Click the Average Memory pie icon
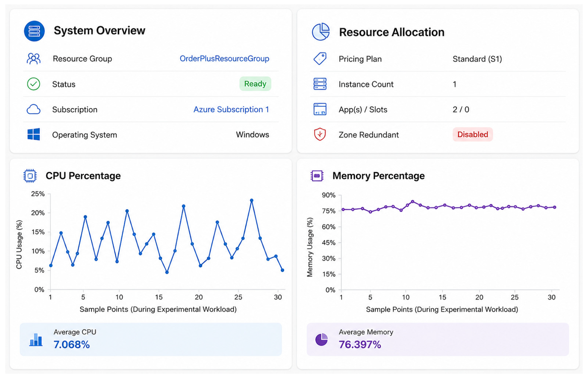This screenshot has width=588, height=380. click(321, 340)
